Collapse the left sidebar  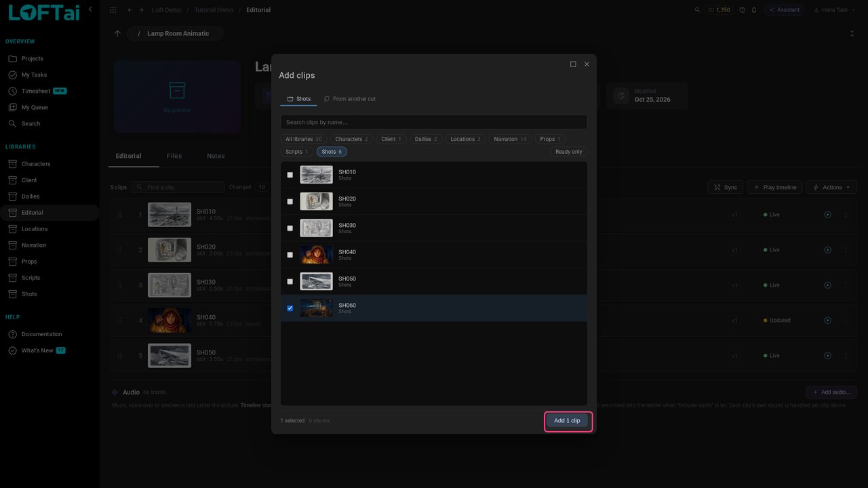point(91,10)
